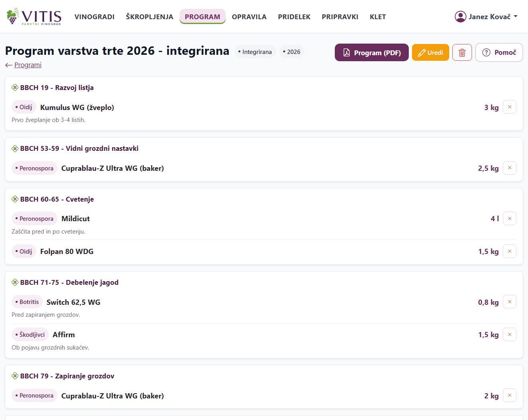Click the Oidij tag beside Folpan 80 WDG
Viewport: 528px width, 420px height.
tap(24, 252)
